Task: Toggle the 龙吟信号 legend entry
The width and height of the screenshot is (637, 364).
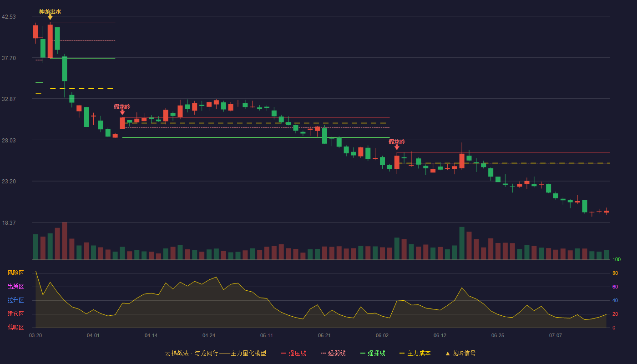Action: point(460,353)
